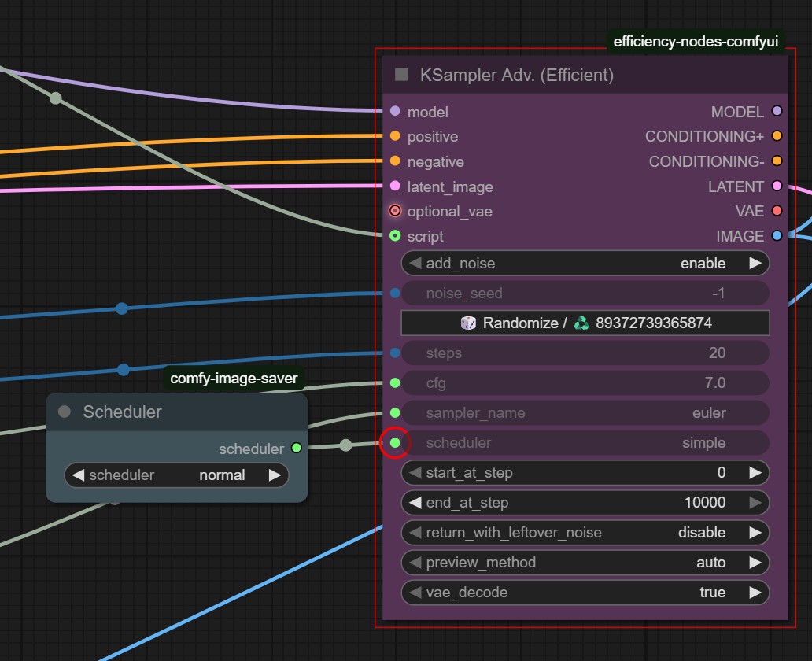Click the reroute dot on scheduler wire
The image size is (812, 661).
(x=346, y=445)
